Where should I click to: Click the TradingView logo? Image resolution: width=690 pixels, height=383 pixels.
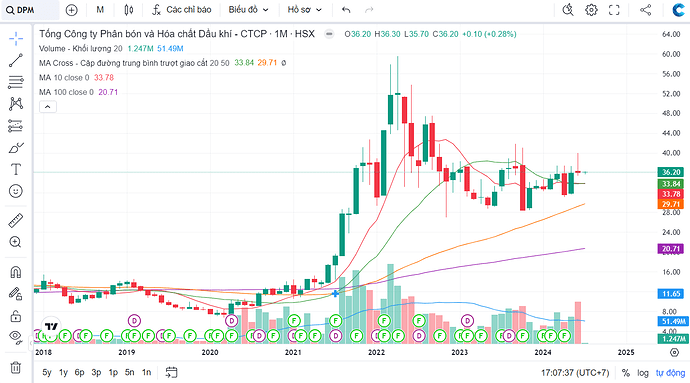tap(51, 326)
